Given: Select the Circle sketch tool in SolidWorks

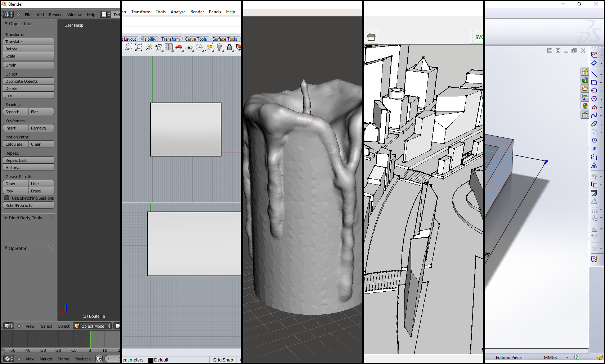Looking at the screenshot, I should tap(594, 99).
